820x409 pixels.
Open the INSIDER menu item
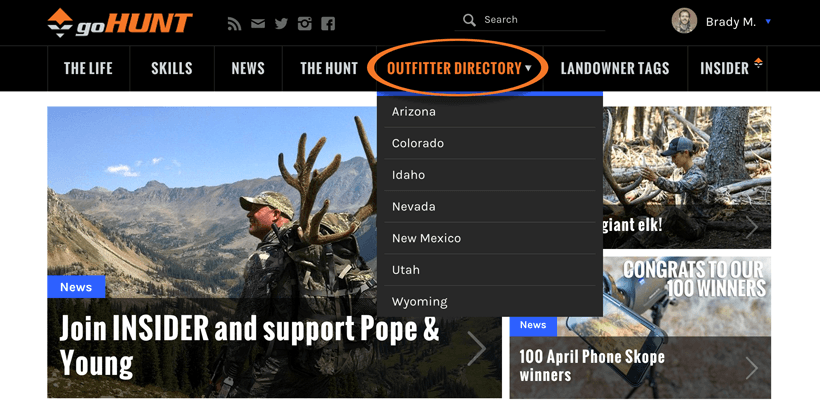click(x=727, y=68)
